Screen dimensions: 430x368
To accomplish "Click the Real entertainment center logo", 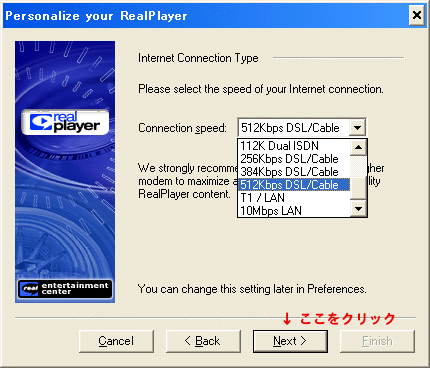I will [x=65, y=289].
